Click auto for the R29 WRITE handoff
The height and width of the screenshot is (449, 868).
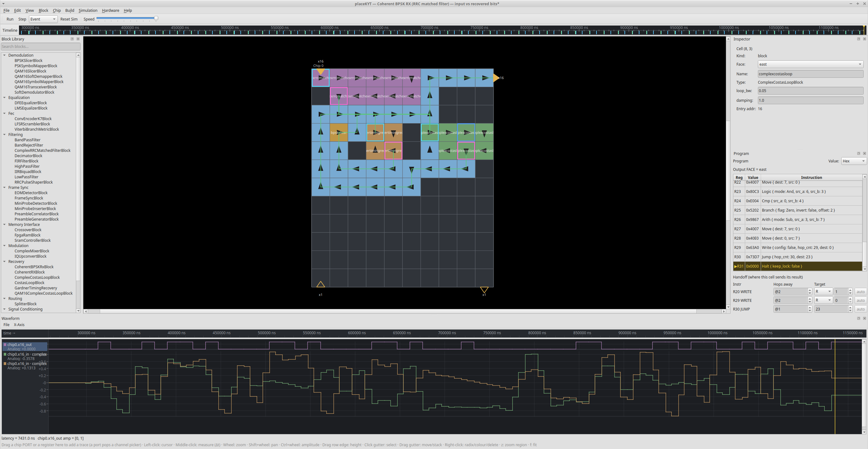(861, 300)
